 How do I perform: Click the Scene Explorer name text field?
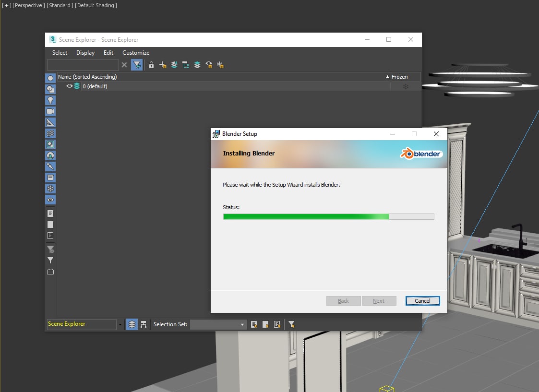click(82, 324)
